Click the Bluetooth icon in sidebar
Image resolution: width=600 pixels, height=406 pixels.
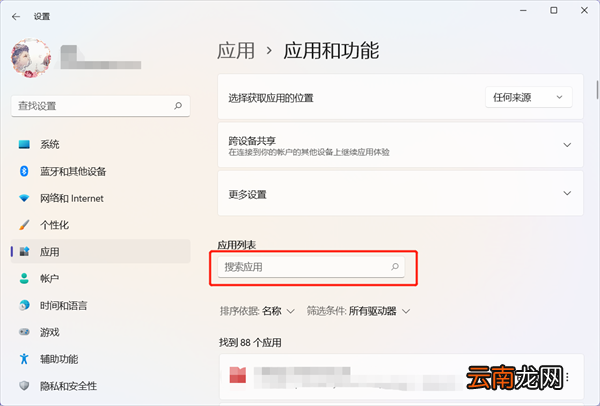point(24,171)
